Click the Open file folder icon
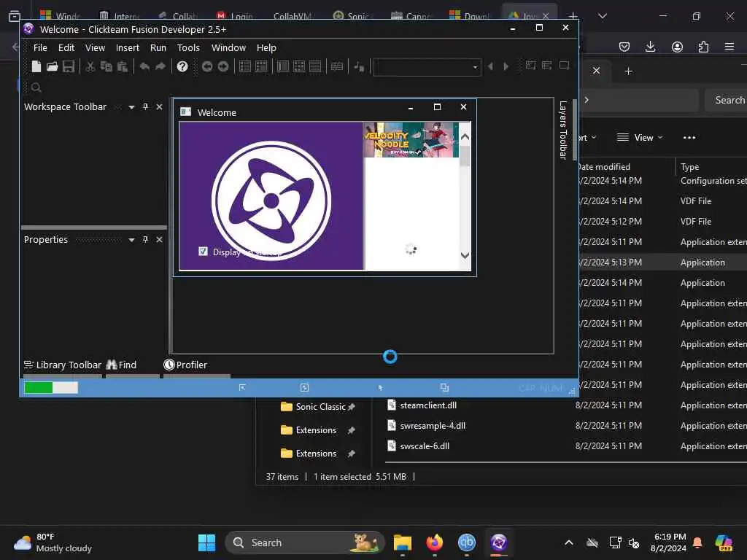 tap(53, 66)
